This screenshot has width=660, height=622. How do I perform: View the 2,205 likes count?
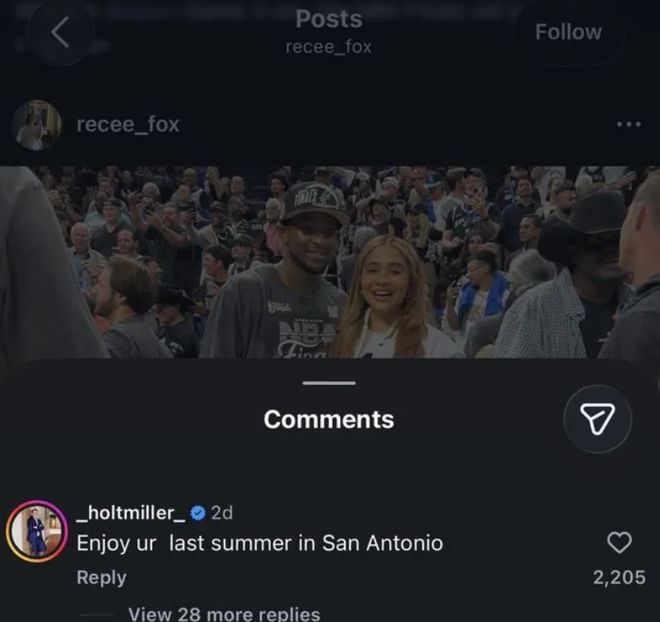point(619,577)
